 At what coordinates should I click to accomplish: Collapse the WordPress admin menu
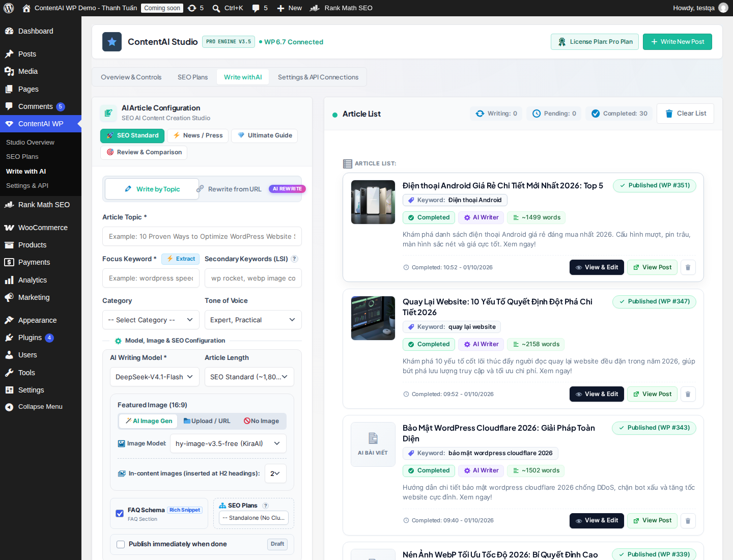point(41,407)
